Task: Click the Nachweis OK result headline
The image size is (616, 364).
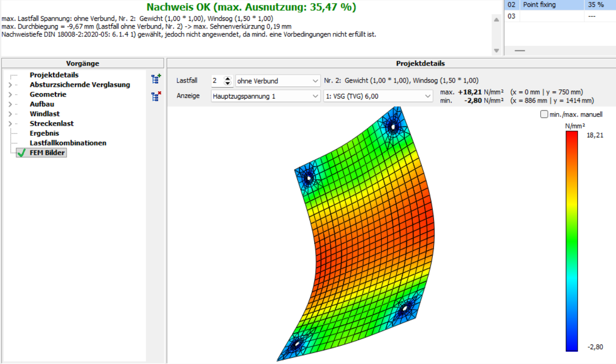Action: pos(251,7)
